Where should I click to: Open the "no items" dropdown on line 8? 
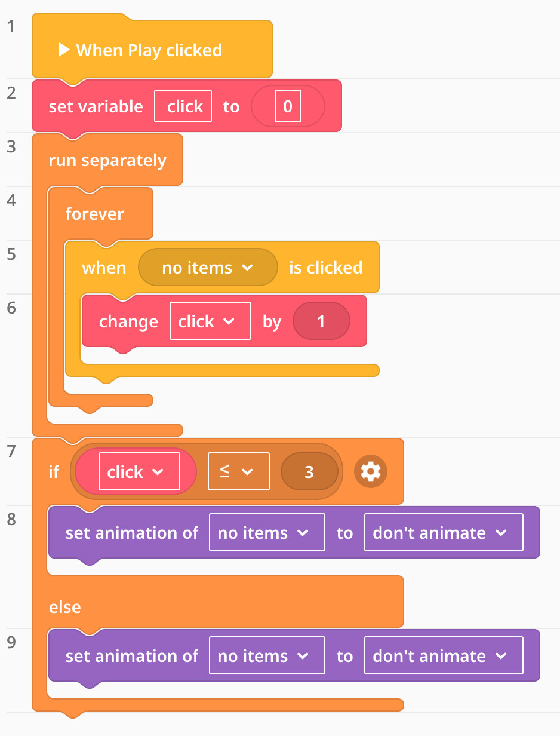coord(266,533)
